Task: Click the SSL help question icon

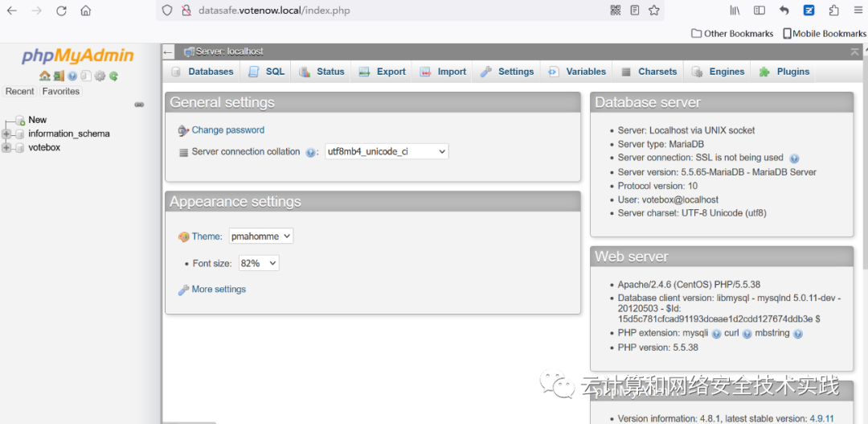Action: tap(794, 158)
